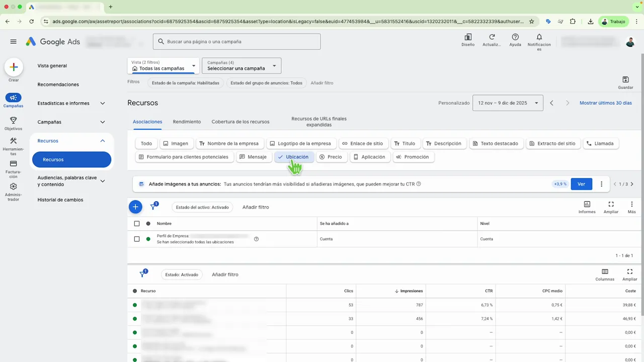Click the blue plus button to add asset
This screenshot has height=362, width=644.
pos(135,207)
